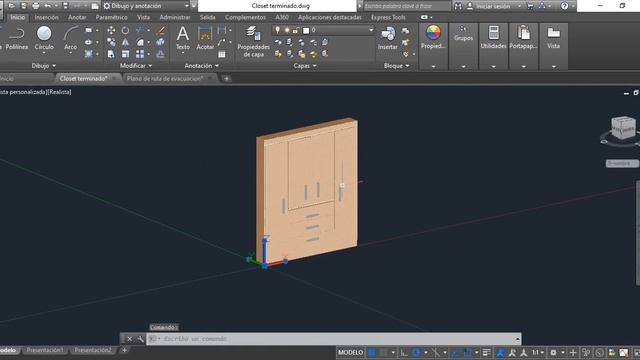Expand the Capas panel
The width and height of the screenshot is (640, 360).
point(305,65)
